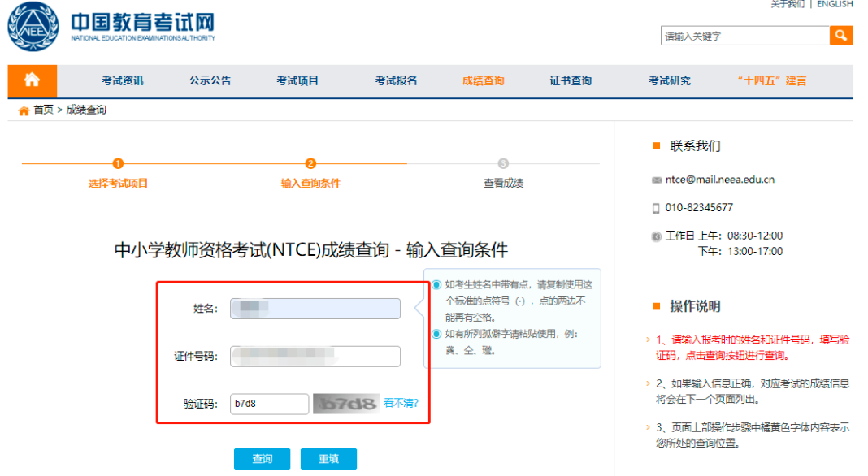Switch to the 证书查询 section
This screenshot has height=476, width=868.
click(x=571, y=81)
